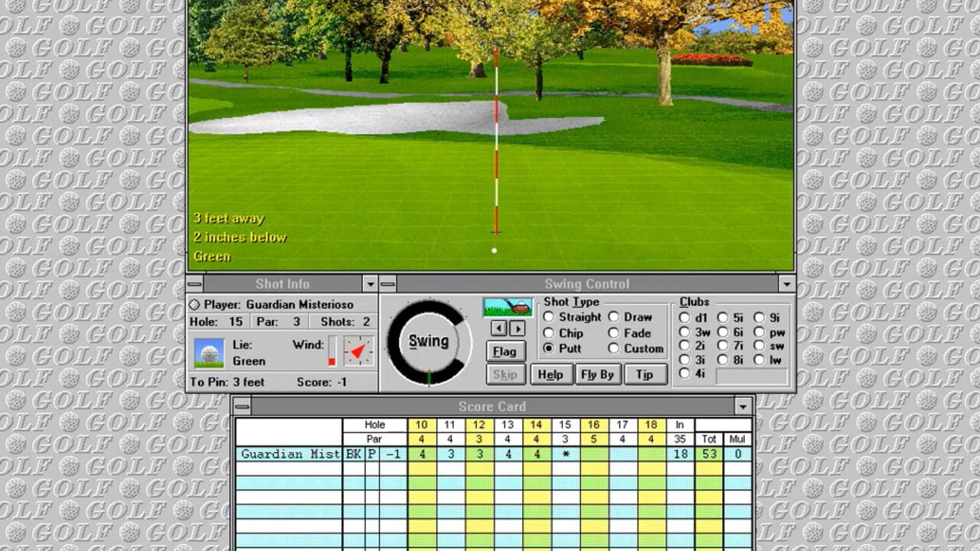Click the red and white flagstick
980x551 pixels.
pos(496,140)
